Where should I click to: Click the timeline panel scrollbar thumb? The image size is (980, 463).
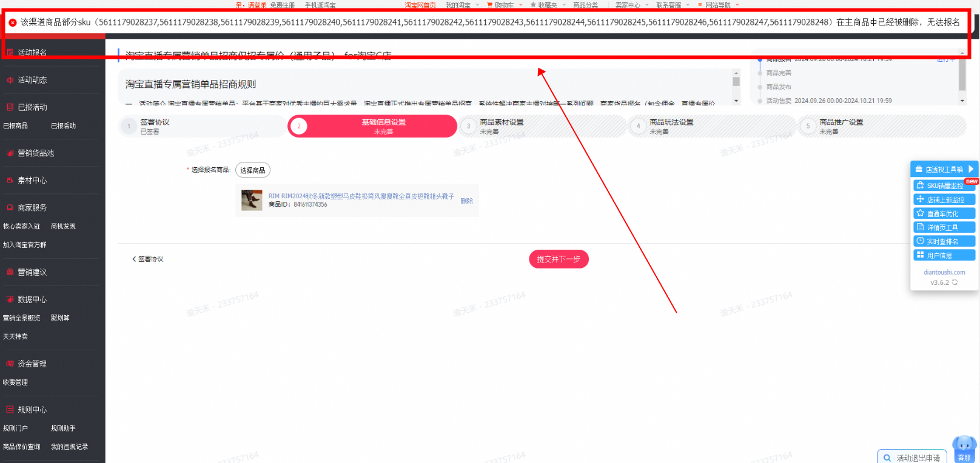[962, 75]
